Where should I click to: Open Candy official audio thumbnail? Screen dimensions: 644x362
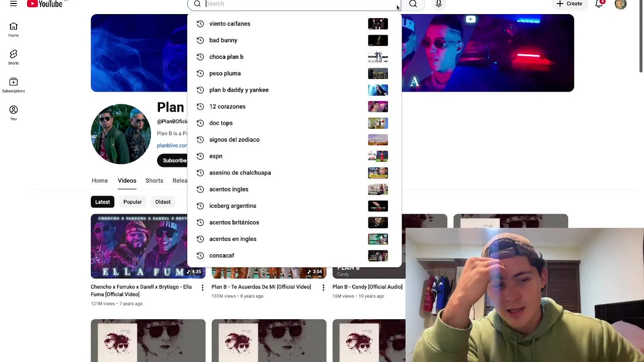(369, 272)
